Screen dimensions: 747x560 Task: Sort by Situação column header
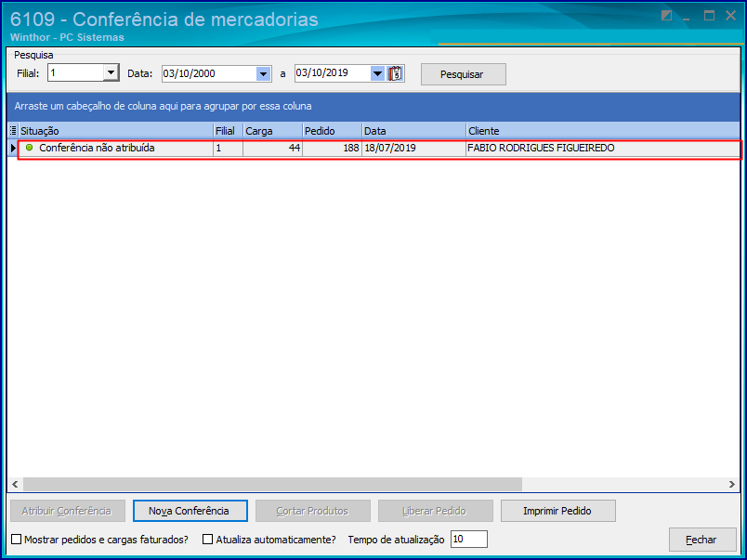coord(116,131)
